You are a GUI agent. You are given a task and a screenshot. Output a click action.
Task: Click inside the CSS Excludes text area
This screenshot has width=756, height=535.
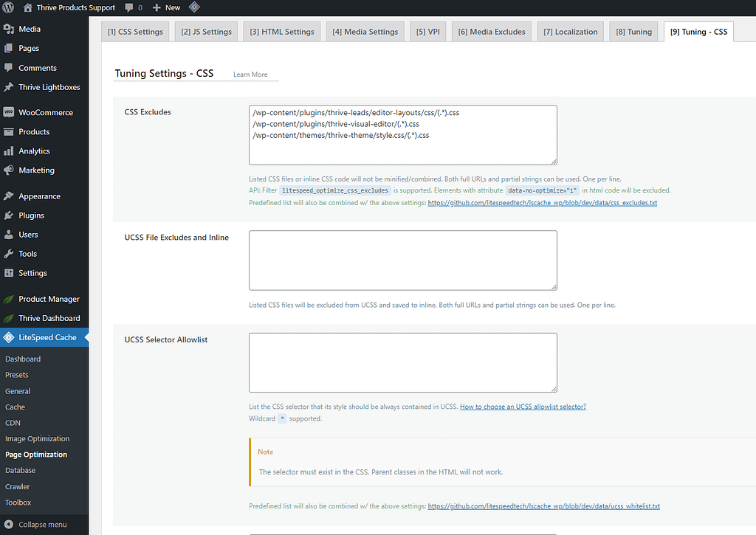point(403,135)
